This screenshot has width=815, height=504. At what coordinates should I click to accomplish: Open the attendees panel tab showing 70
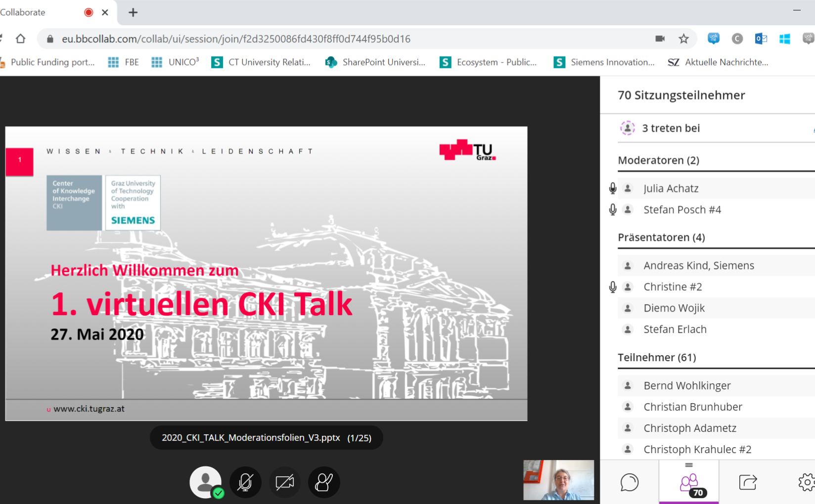click(689, 482)
